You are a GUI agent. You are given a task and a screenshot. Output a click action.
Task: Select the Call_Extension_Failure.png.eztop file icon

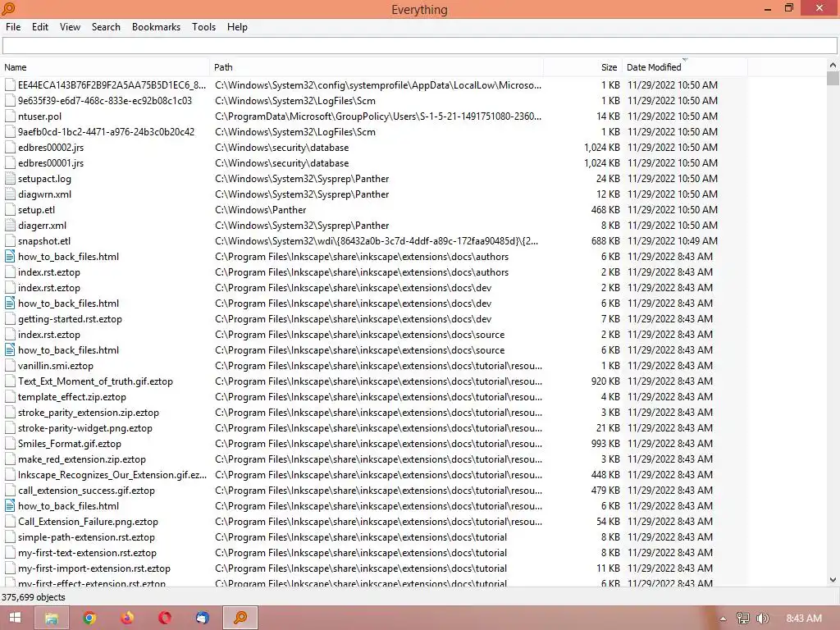coord(10,521)
